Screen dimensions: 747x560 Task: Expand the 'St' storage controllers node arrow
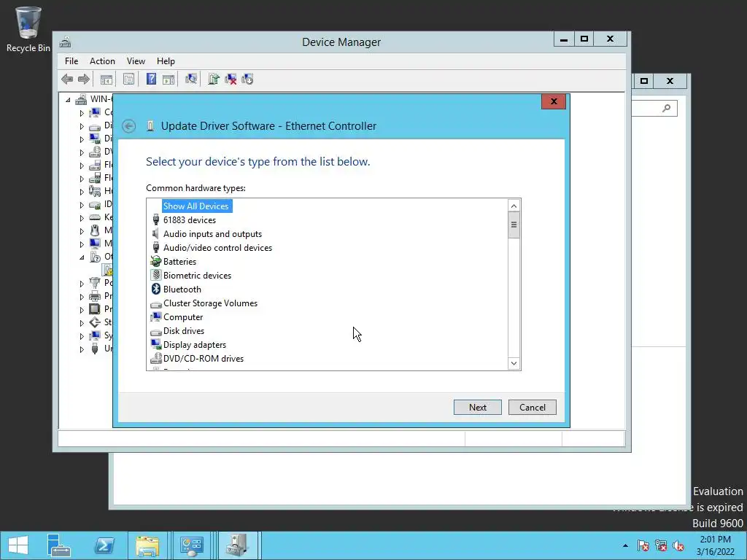[82, 323]
